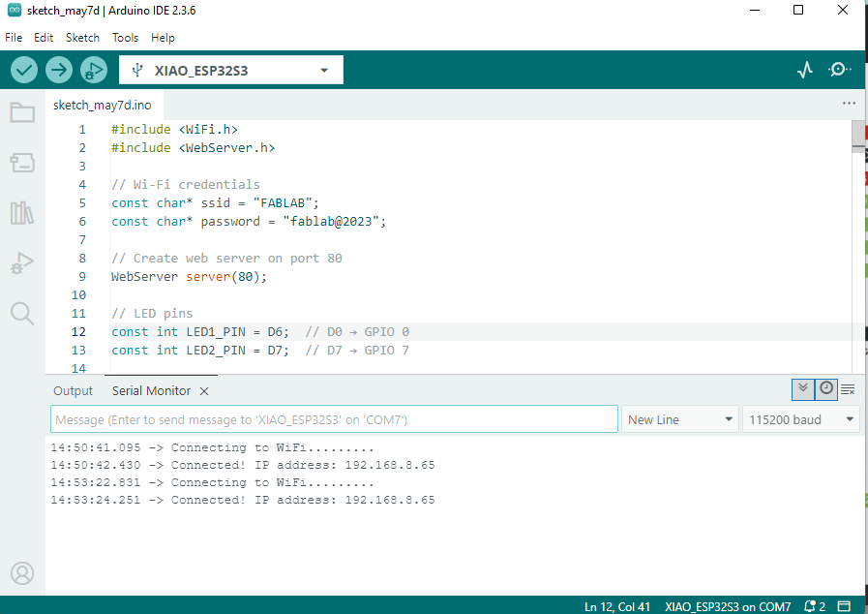
Task: Open the Help menu
Action: click(163, 38)
